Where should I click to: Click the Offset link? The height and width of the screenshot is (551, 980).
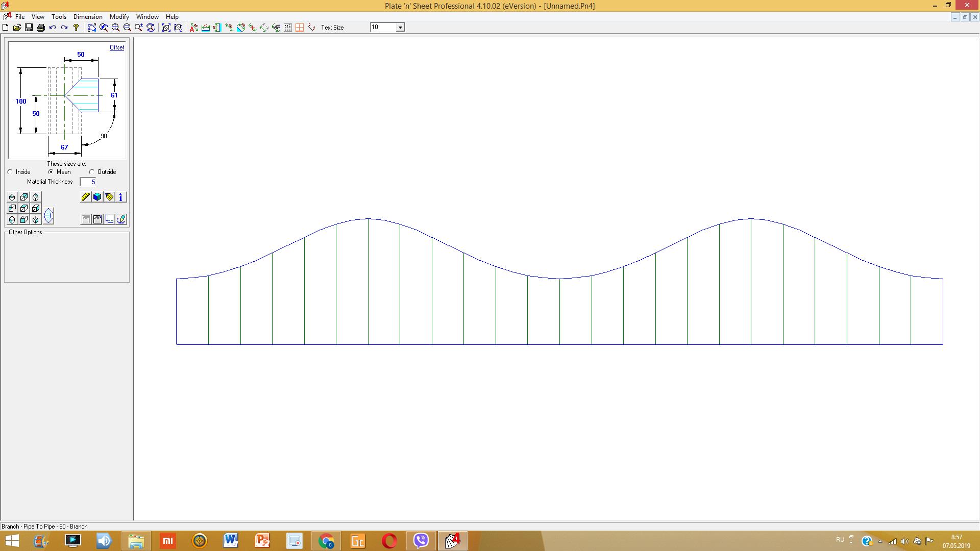(x=117, y=47)
